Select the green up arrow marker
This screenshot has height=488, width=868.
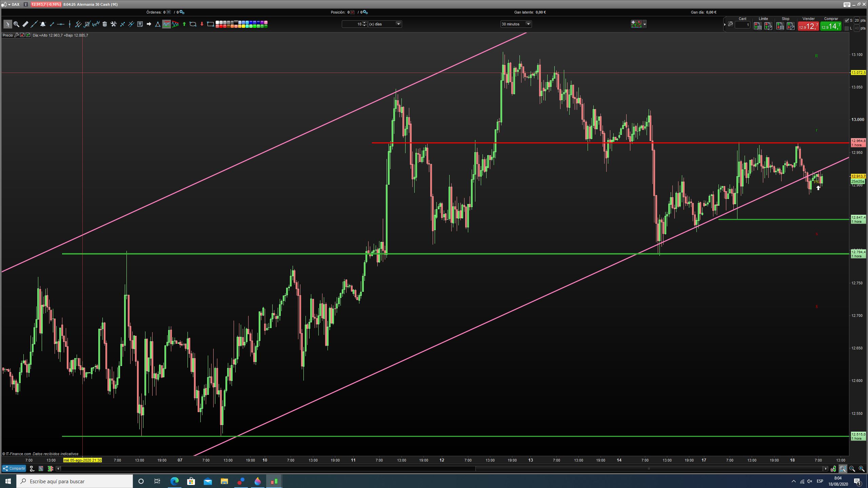click(x=184, y=24)
